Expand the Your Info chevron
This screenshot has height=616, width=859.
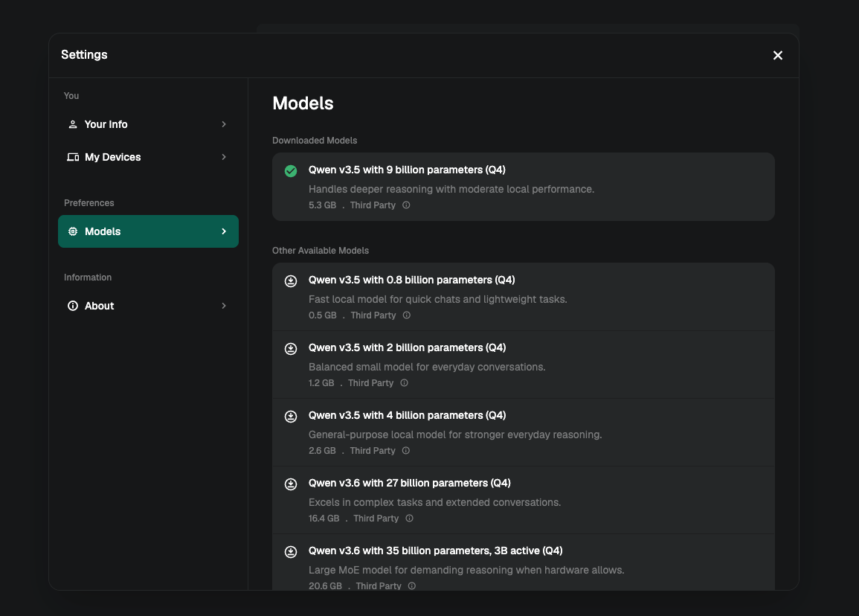tap(224, 124)
